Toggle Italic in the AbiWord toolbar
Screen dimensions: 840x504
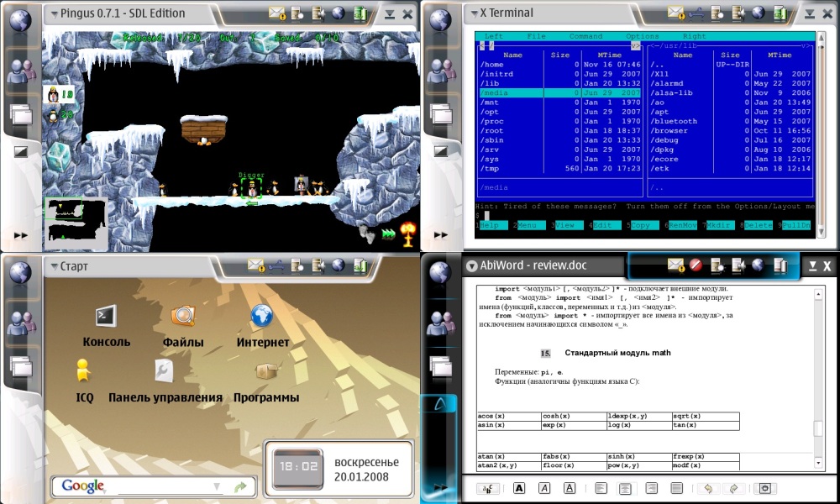pyautogui.click(x=544, y=489)
